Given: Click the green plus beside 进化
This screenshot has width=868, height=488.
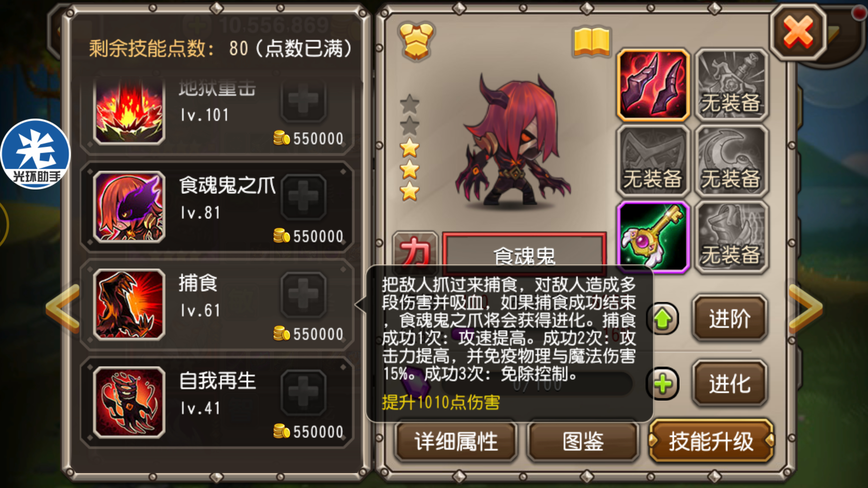Looking at the screenshot, I should pyautogui.click(x=663, y=384).
